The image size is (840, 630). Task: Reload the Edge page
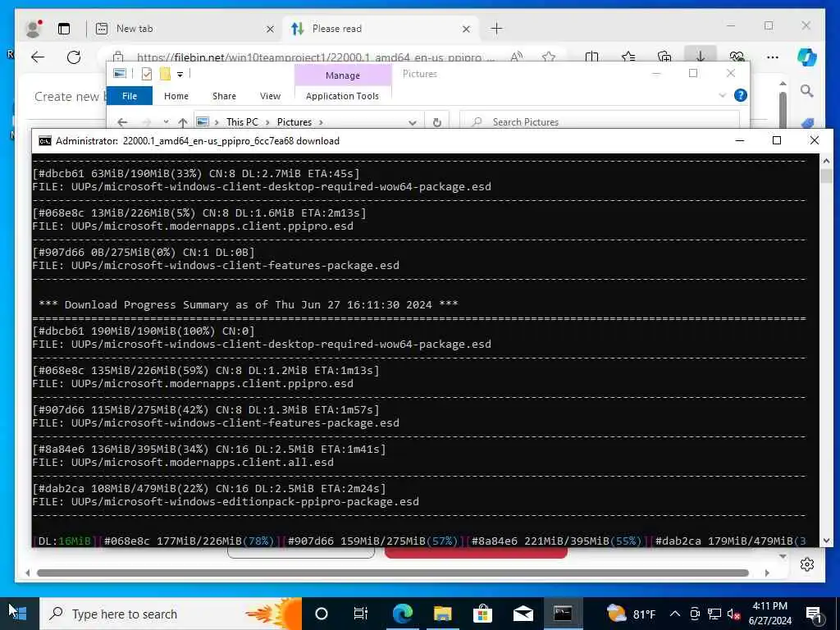pos(73,57)
